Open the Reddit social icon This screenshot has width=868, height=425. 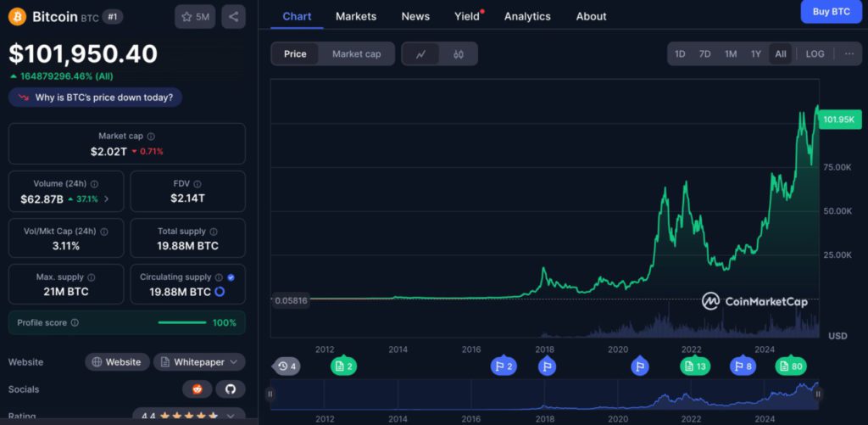pyautogui.click(x=198, y=388)
